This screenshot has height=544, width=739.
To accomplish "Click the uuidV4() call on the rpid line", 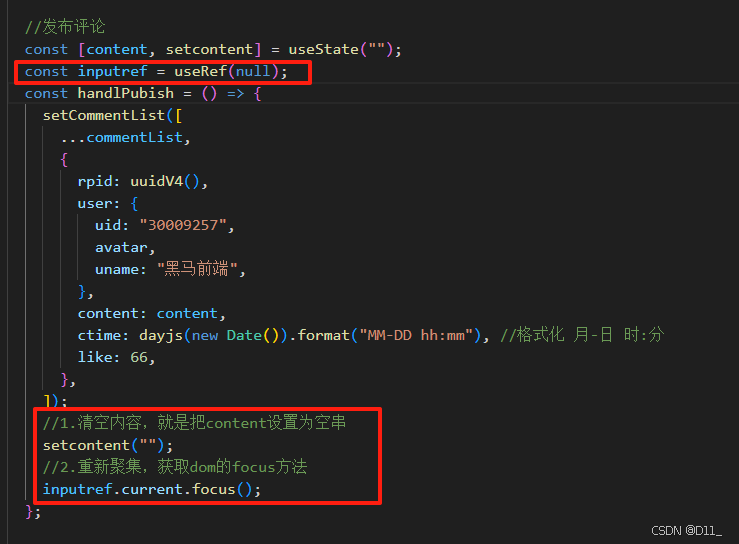I will coord(165,181).
